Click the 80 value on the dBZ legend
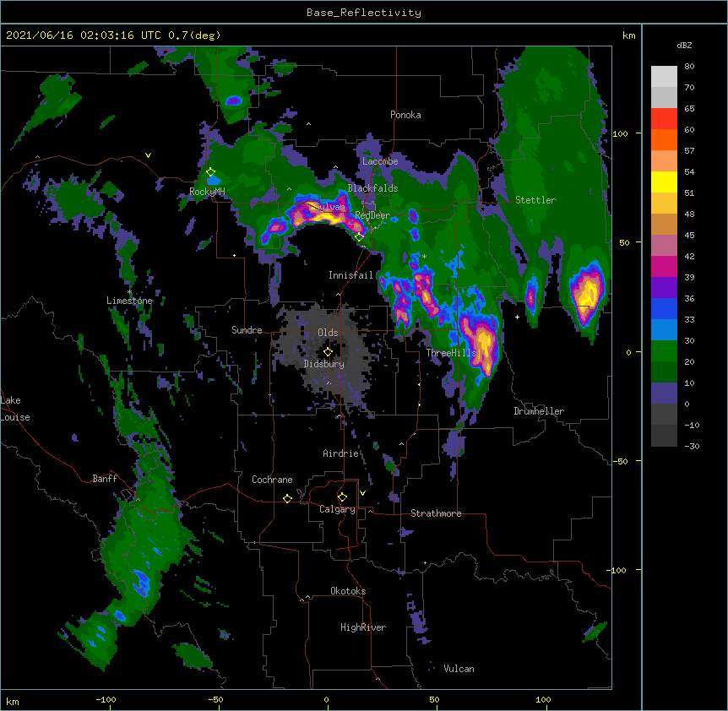Image resolution: width=728 pixels, height=711 pixels. tap(689, 67)
